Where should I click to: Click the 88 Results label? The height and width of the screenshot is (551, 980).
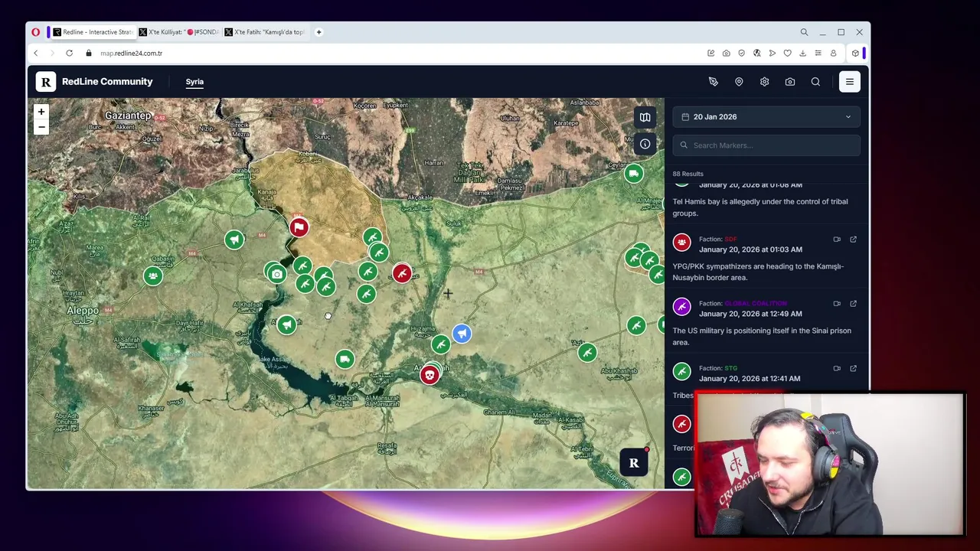pyautogui.click(x=688, y=174)
